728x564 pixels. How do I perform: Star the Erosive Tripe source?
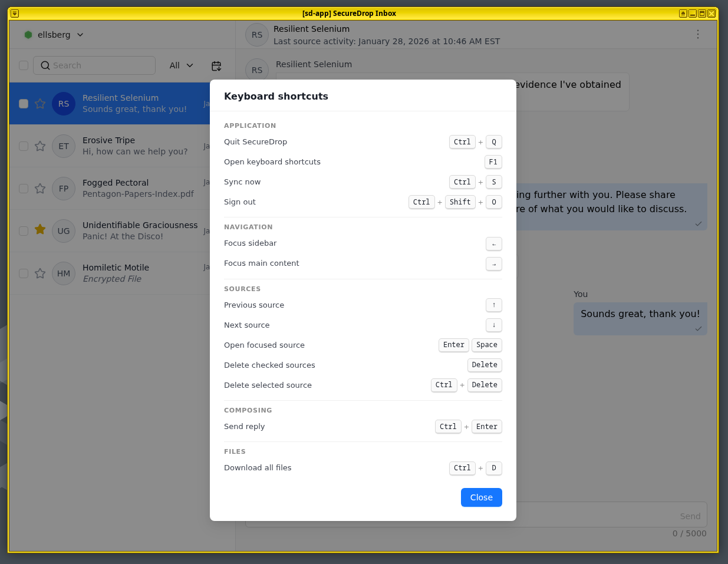point(39,146)
